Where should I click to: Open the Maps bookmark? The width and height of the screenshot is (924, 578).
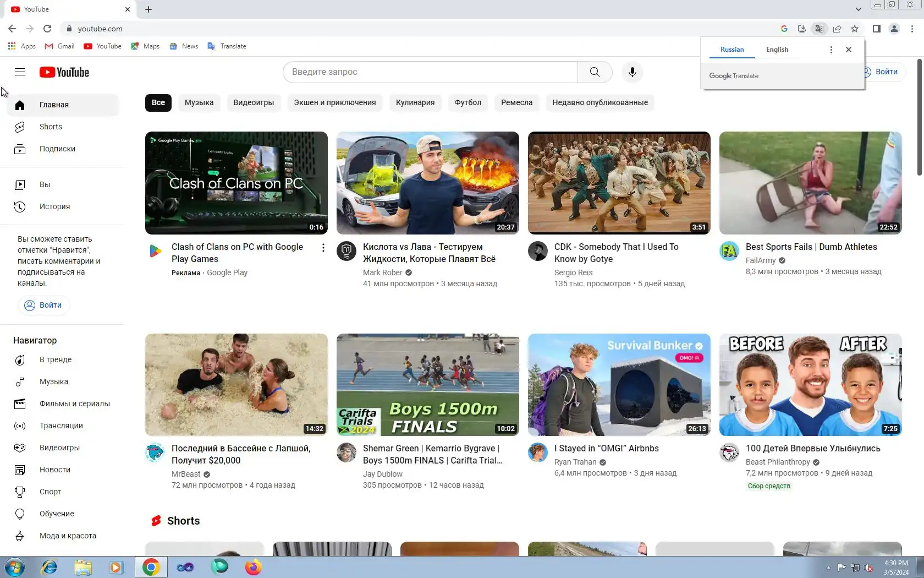(x=145, y=46)
